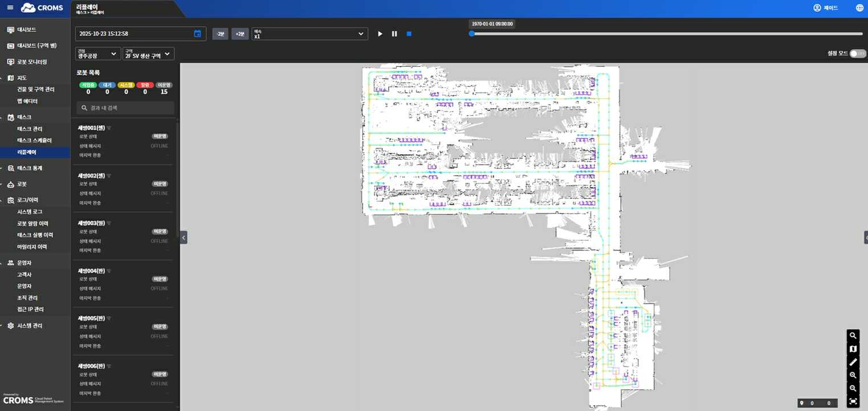The width and height of the screenshot is (868, 411).
Task: Open the hamburger menu beside the CROMS logo
Action: [x=10, y=7]
